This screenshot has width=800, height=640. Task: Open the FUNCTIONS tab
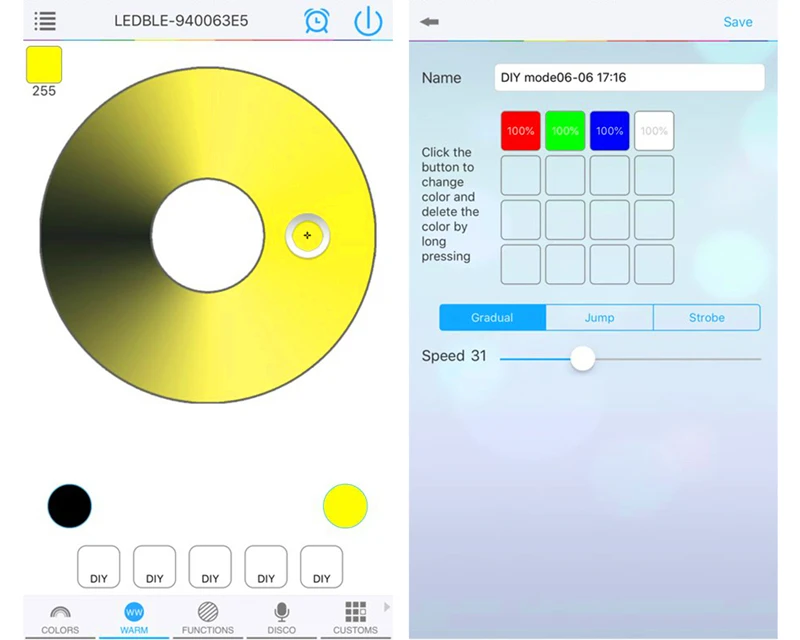(x=208, y=619)
